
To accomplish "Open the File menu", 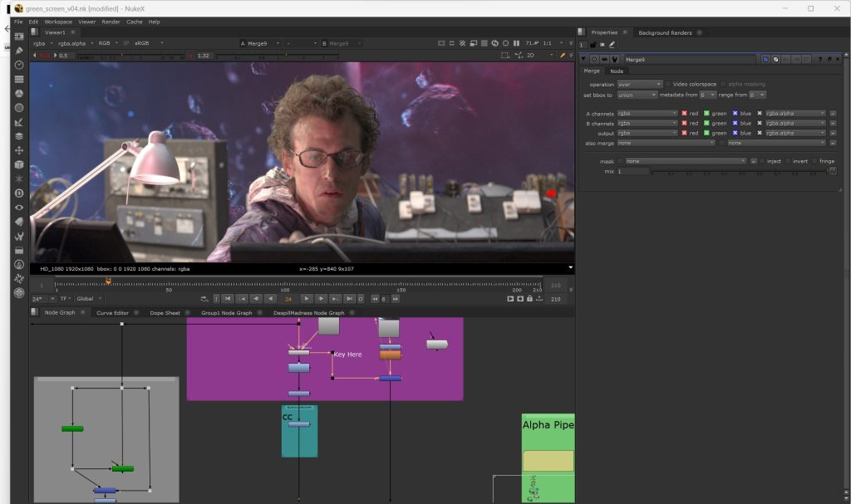I will pyautogui.click(x=18, y=22).
